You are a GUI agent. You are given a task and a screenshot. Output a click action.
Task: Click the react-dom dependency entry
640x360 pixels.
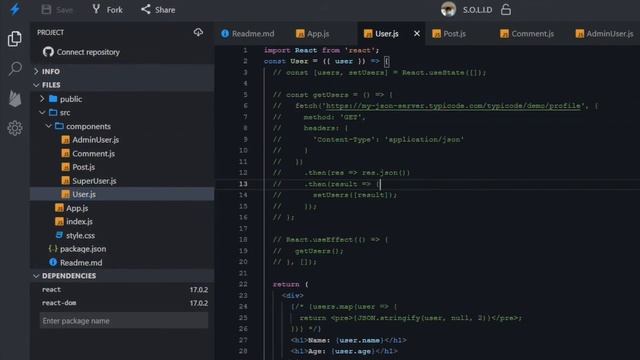click(x=59, y=303)
